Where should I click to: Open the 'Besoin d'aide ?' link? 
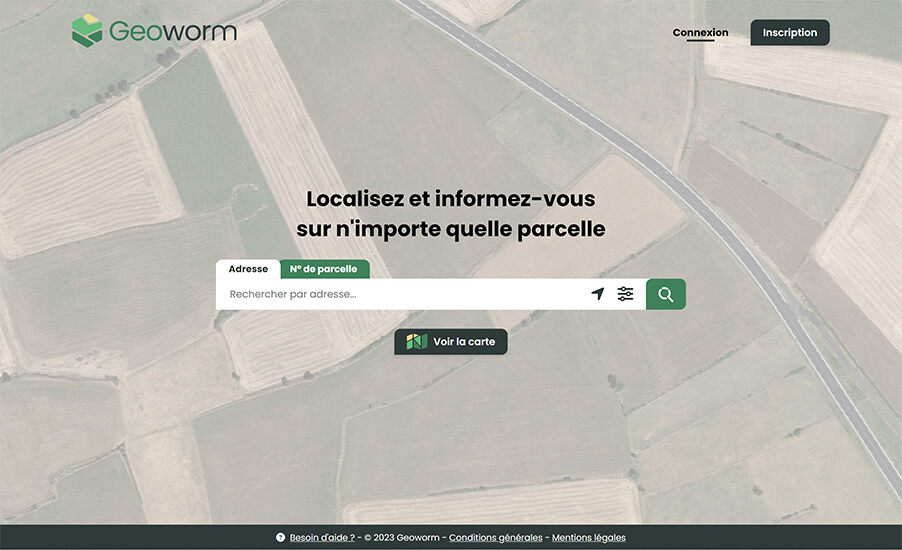click(322, 538)
